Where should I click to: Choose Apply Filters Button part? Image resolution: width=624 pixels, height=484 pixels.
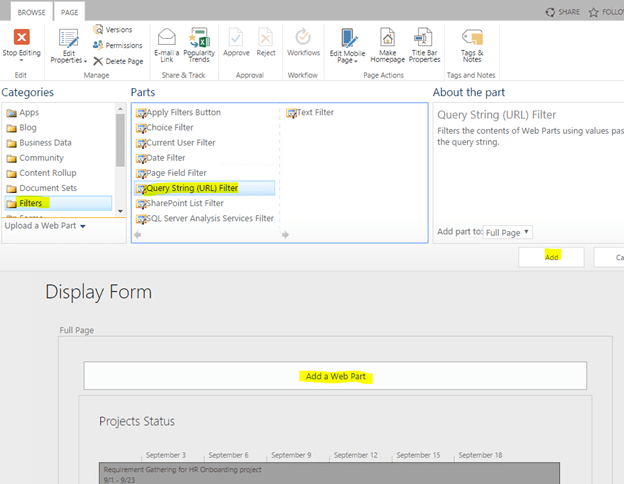[178, 113]
